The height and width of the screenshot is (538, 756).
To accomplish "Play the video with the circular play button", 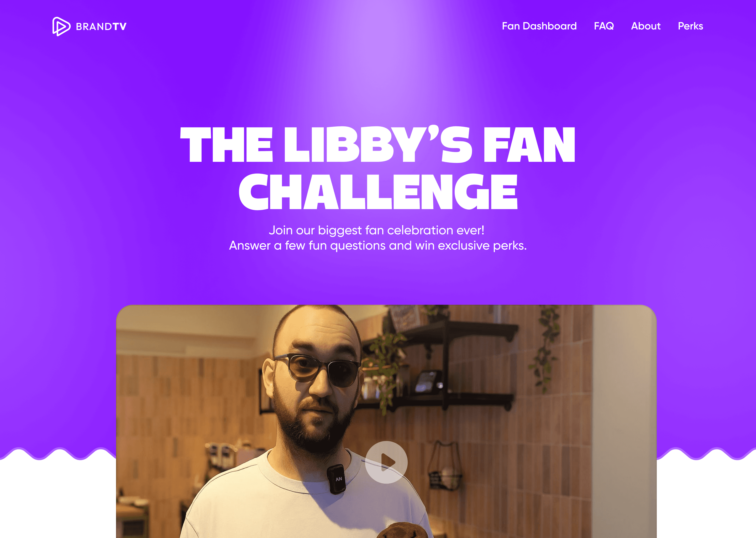I will pyautogui.click(x=386, y=462).
